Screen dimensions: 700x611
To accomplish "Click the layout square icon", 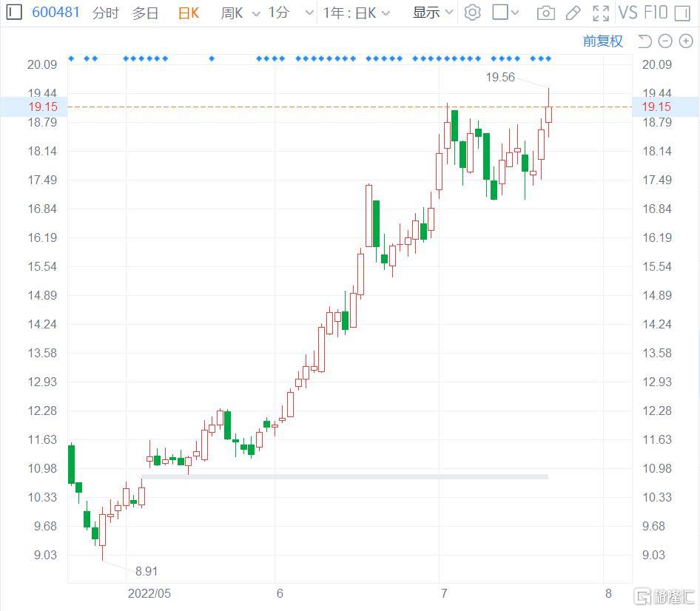I will (500, 12).
